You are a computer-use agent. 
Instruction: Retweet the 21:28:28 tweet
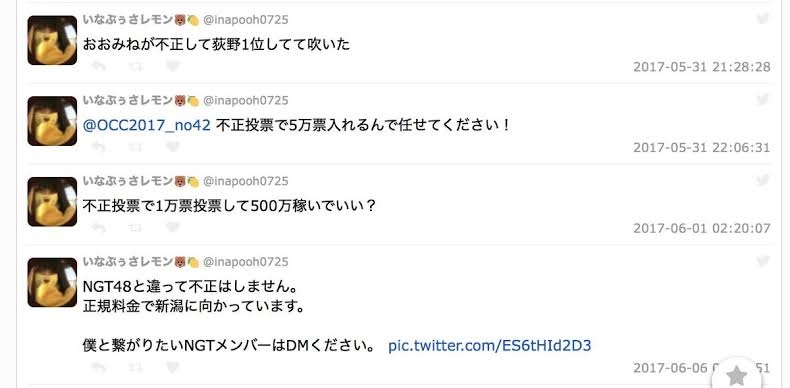[135, 67]
